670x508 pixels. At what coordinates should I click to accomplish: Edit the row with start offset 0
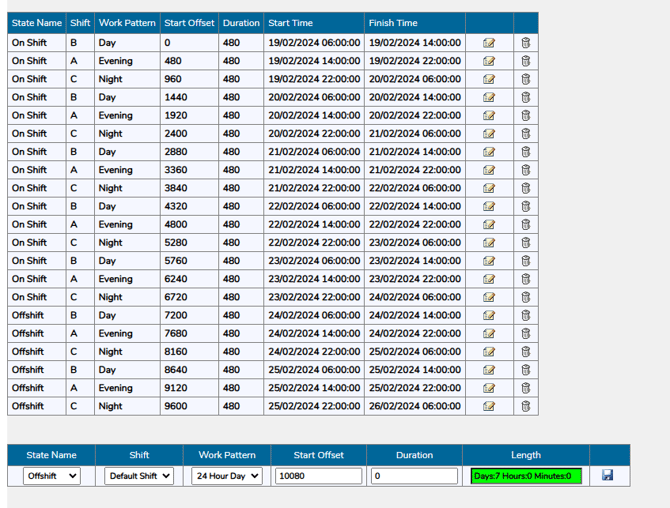pos(489,43)
